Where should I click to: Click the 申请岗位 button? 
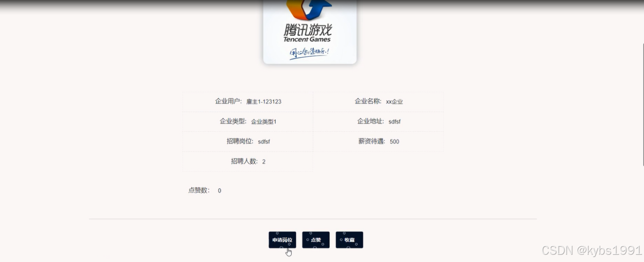(x=283, y=240)
